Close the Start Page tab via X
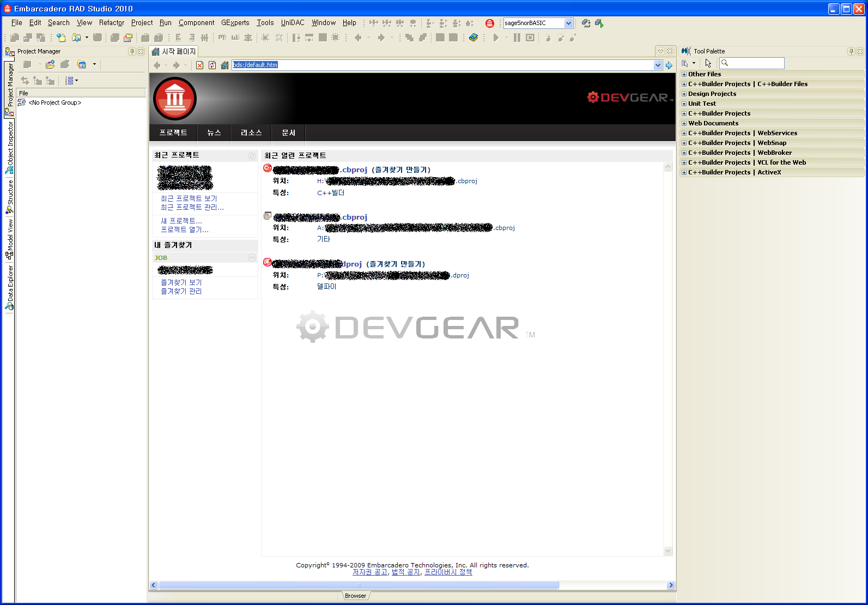 [670, 51]
